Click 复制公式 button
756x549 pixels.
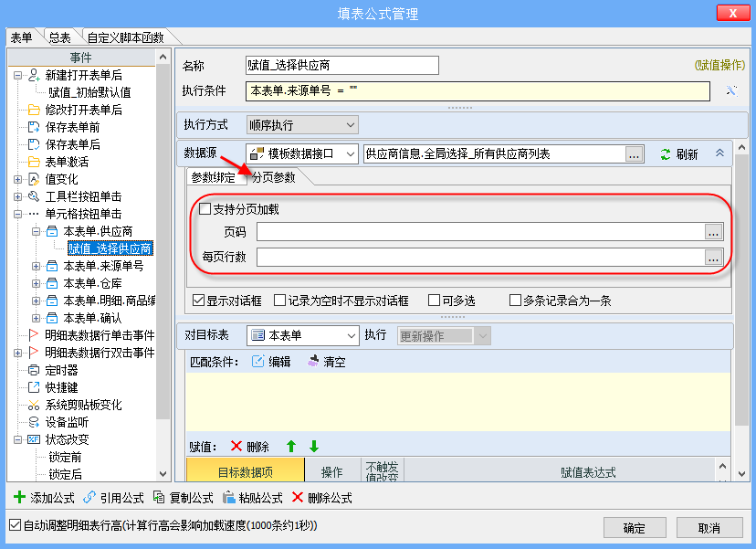(x=183, y=498)
